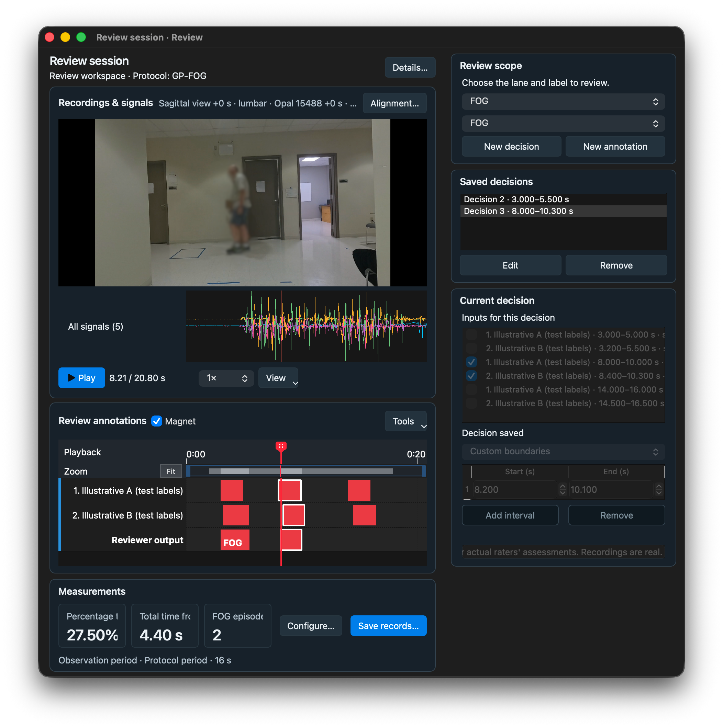
Task: Select Decision 3 · 8.000–10.300 s
Action: tap(563, 211)
